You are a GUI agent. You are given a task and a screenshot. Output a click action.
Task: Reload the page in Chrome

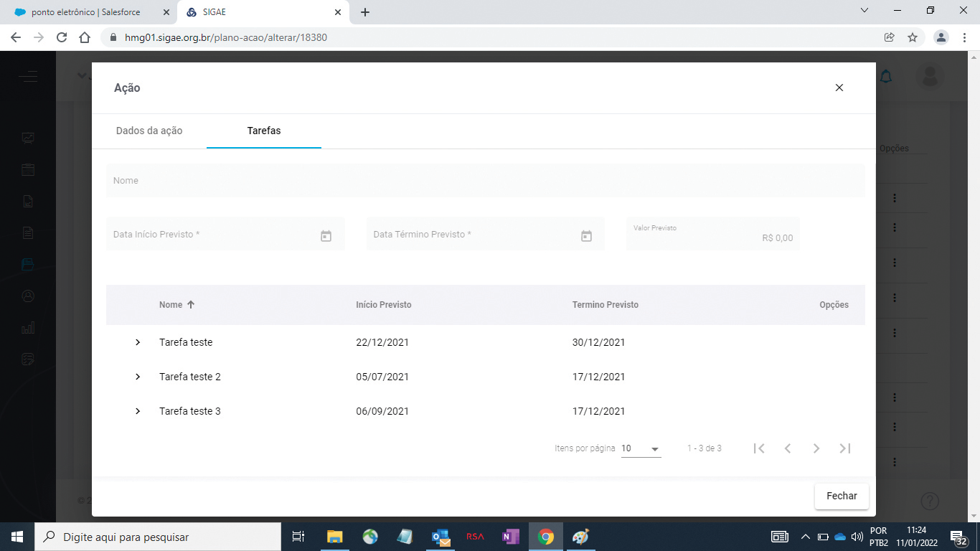[x=62, y=37]
